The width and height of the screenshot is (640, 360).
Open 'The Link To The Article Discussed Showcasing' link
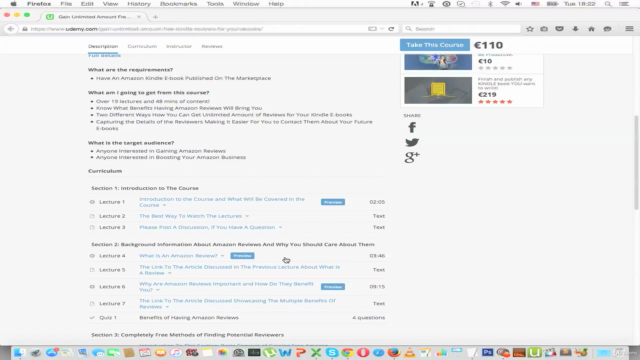tap(237, 304)
